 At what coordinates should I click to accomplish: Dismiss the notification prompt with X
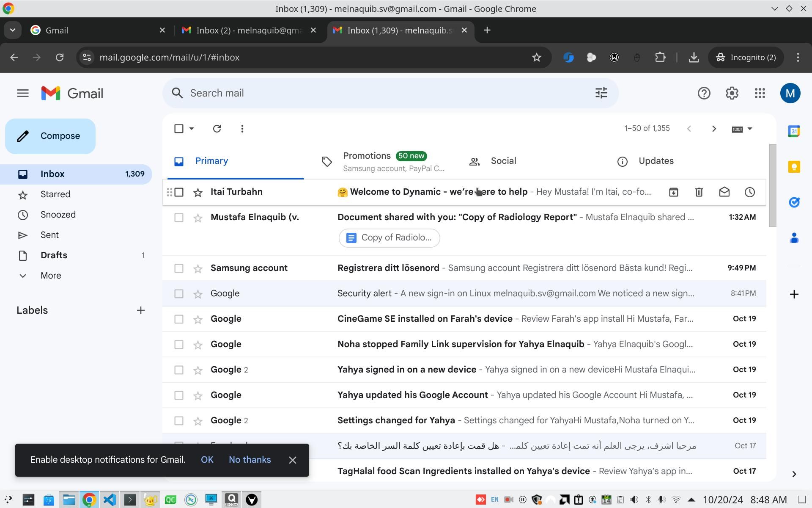292,460
